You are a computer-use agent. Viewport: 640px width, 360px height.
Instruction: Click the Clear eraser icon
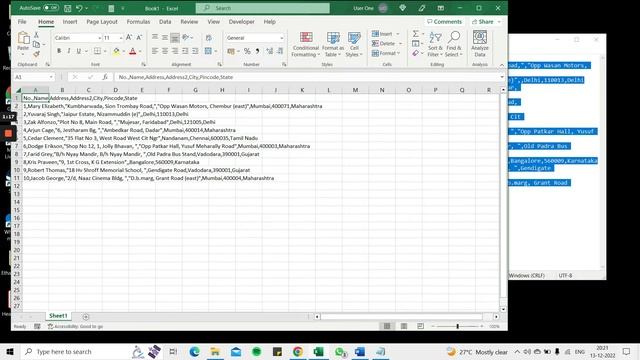point(416,53)
